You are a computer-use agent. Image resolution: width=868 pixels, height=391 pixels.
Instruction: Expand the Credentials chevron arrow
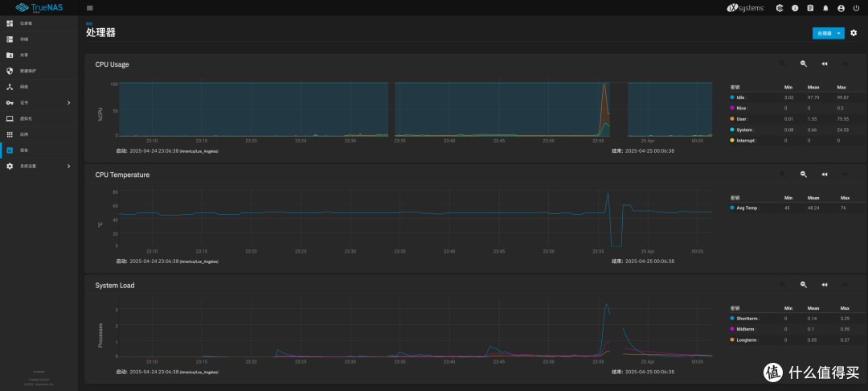(x=68, y=103)
